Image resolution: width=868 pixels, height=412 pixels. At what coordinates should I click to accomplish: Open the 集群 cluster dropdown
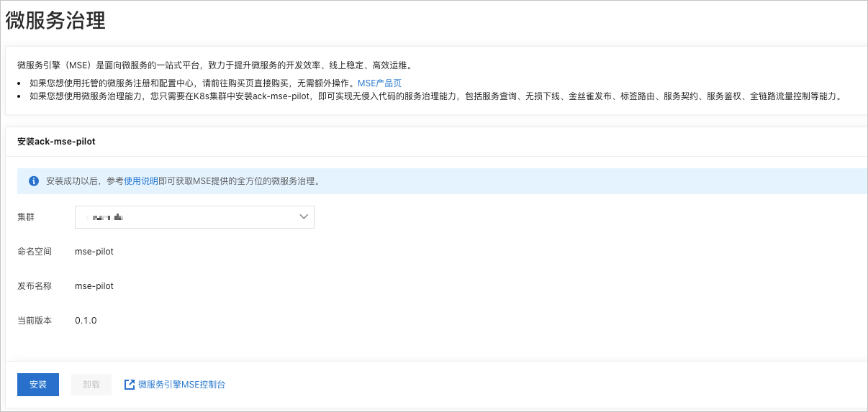194,216
